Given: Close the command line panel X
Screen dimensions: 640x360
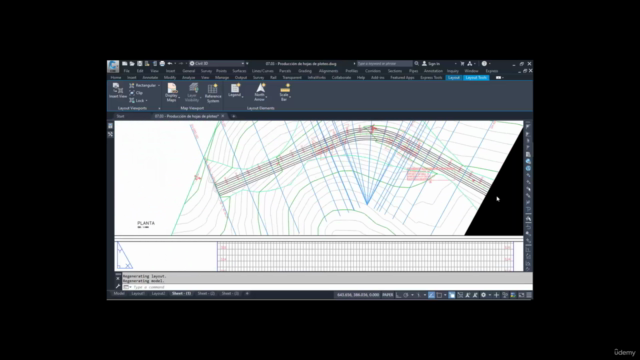Looking at the screenshot, I should tap(118, 278).
